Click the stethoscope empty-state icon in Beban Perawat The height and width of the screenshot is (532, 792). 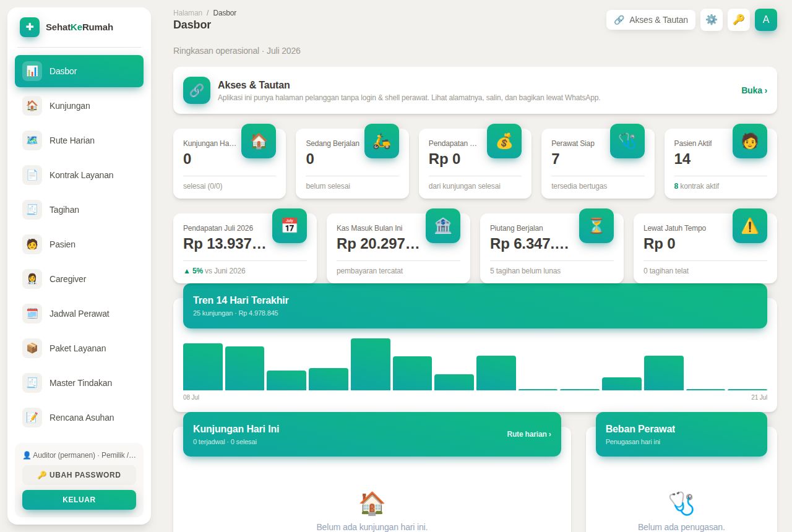point(681,504)
